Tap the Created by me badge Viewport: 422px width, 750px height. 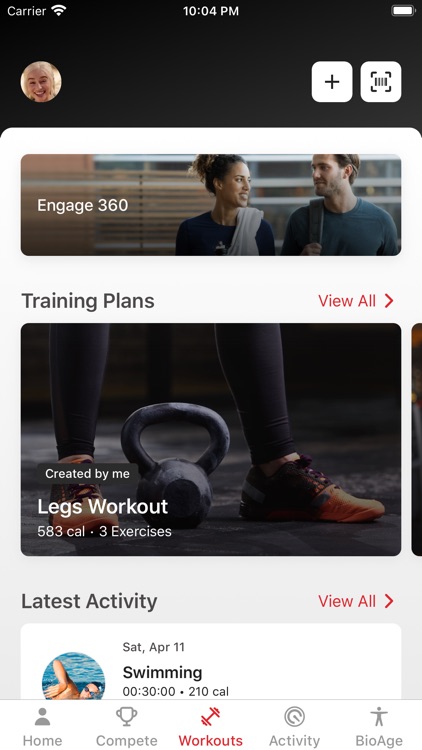[88, 474]
